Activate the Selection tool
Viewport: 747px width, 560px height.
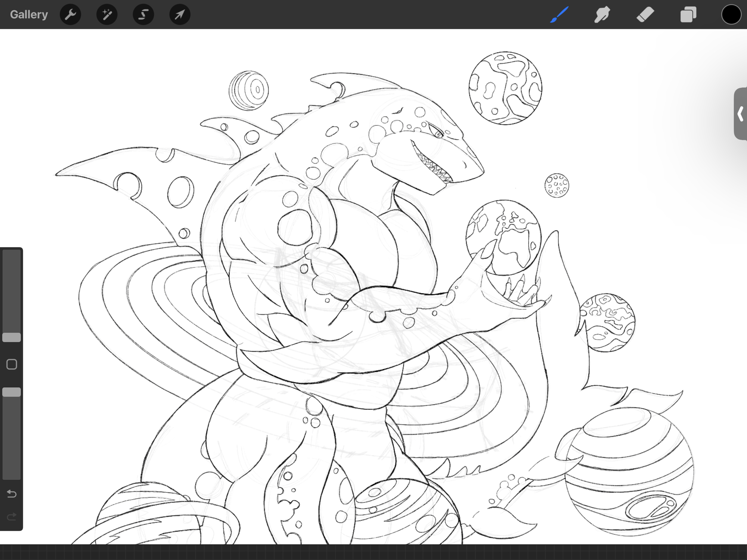coord(143,15)
